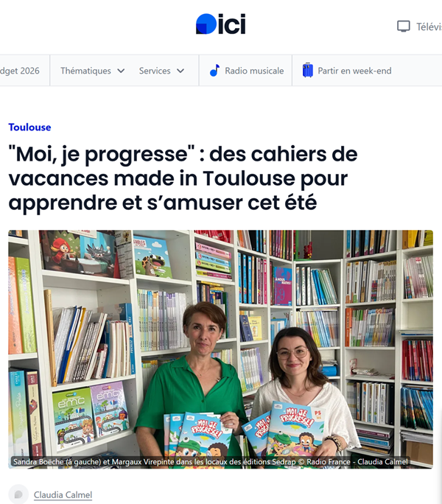Open the Budget 2026 nav item
442x504 pixels.
pyautogui.click(x=20, y=71)
